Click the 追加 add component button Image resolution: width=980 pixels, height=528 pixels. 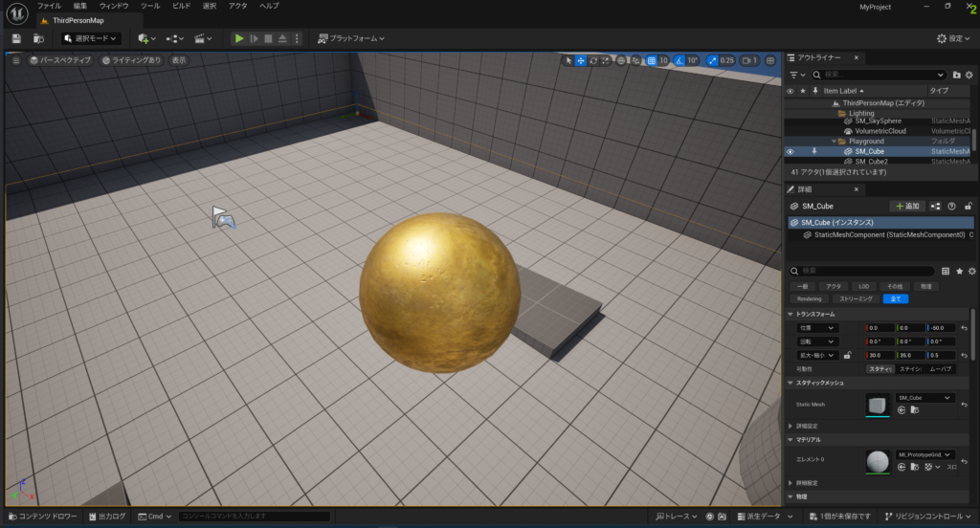[x=906, y=206]
